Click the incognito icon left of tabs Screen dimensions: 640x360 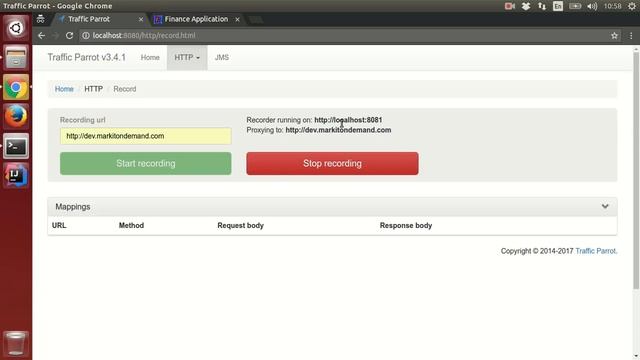point(40,19)
